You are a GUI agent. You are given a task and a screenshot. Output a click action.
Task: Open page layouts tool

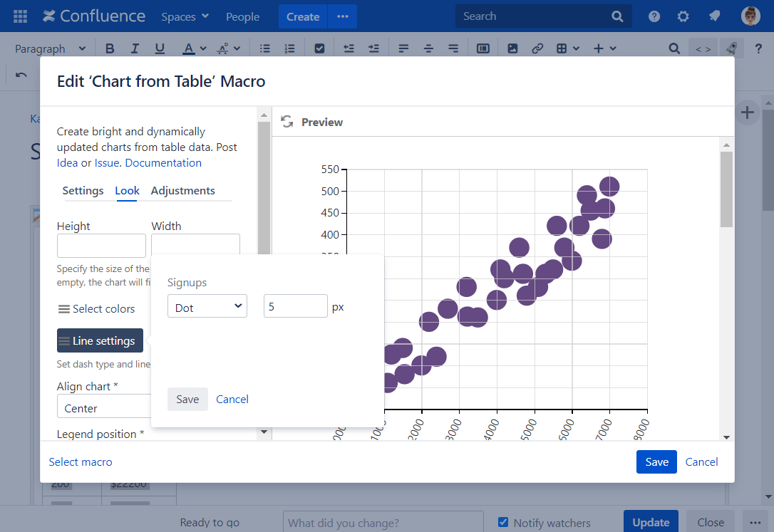pyautogui.click(x=483, y=48)
